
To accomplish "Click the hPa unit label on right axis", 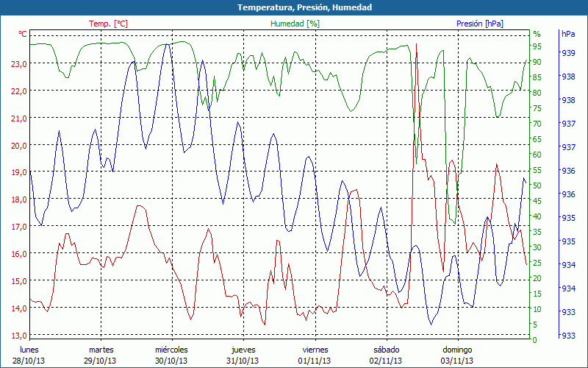I will (x=568, y=35).
